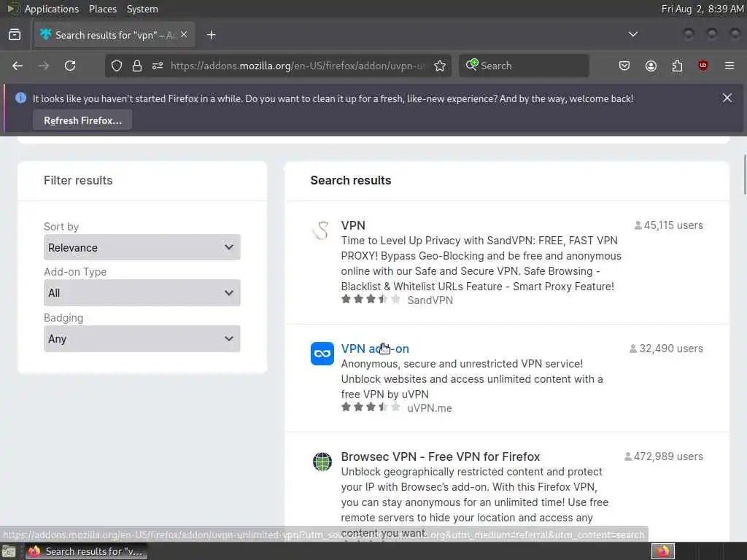Open the Badging Any dropdown
Image resolution: width=747 pixels, height=560 pixels.
coord(142,338)
